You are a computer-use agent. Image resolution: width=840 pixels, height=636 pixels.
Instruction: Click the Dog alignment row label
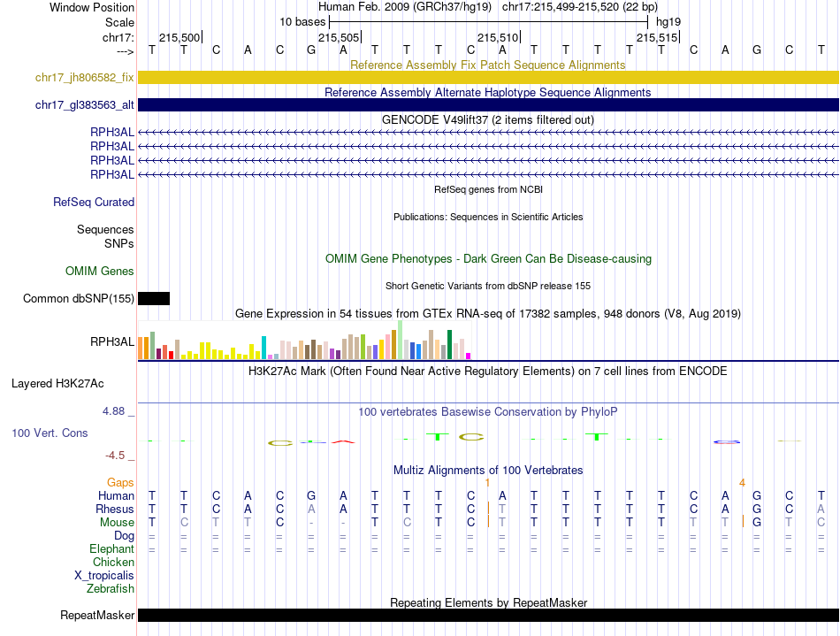point(124,536)
